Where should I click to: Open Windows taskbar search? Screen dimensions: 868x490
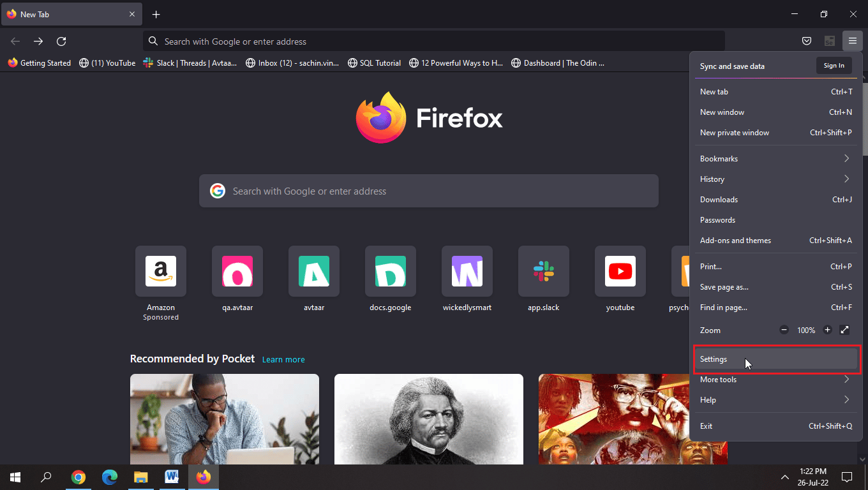[46, 477]
